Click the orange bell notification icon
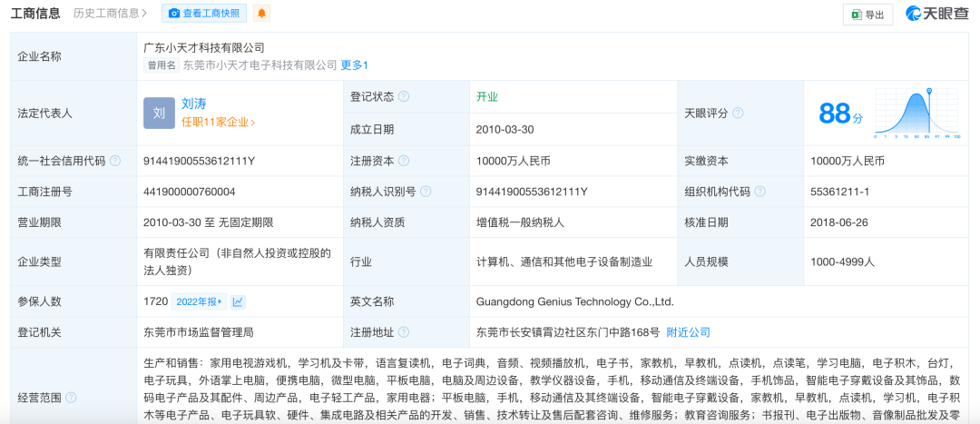980x424 pixels. (x=261, y=13)
